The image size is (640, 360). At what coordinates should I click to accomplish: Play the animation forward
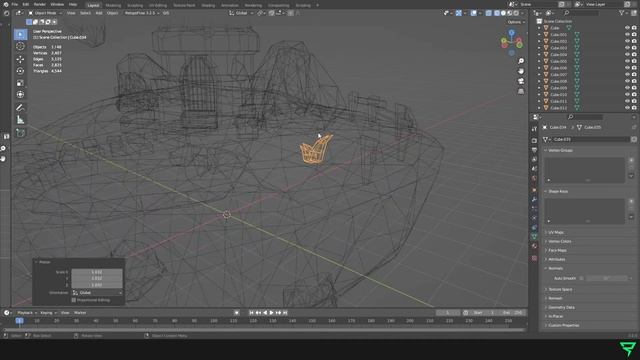coord(271,313)
